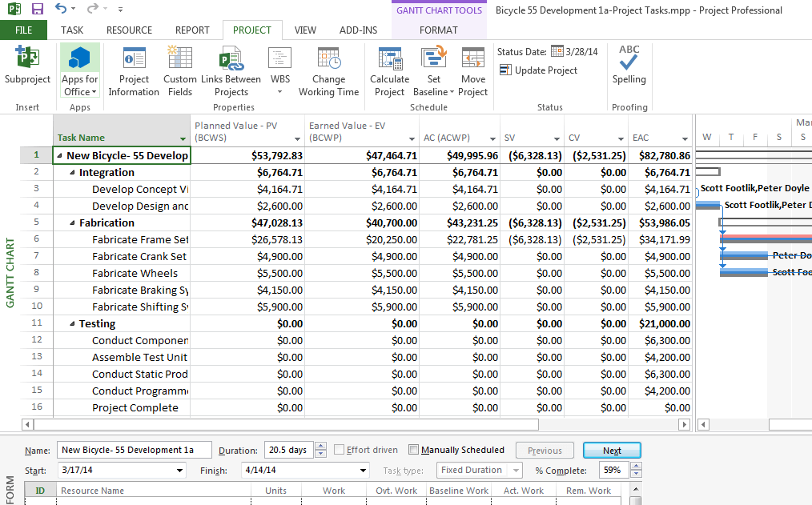The image size is (812, 505).
Task: Open Planned Value - PV column dropdown
Action: click(297, 138)
